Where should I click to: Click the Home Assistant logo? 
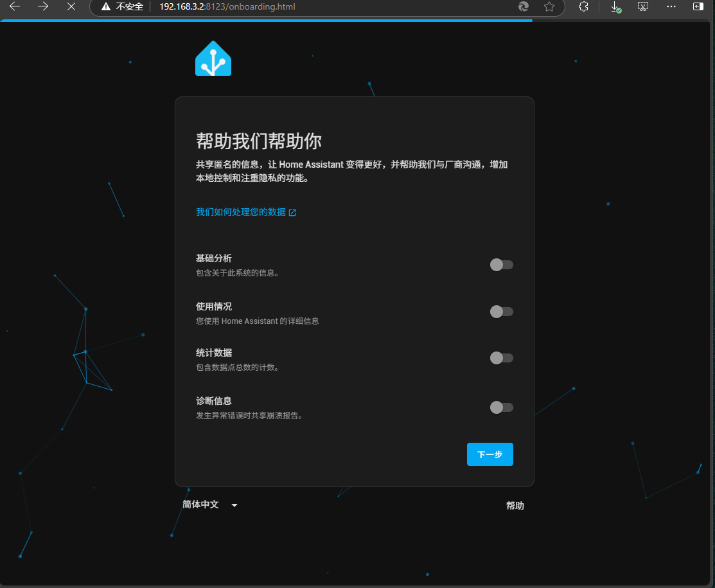pyautogui.click(x=213, y=58)
